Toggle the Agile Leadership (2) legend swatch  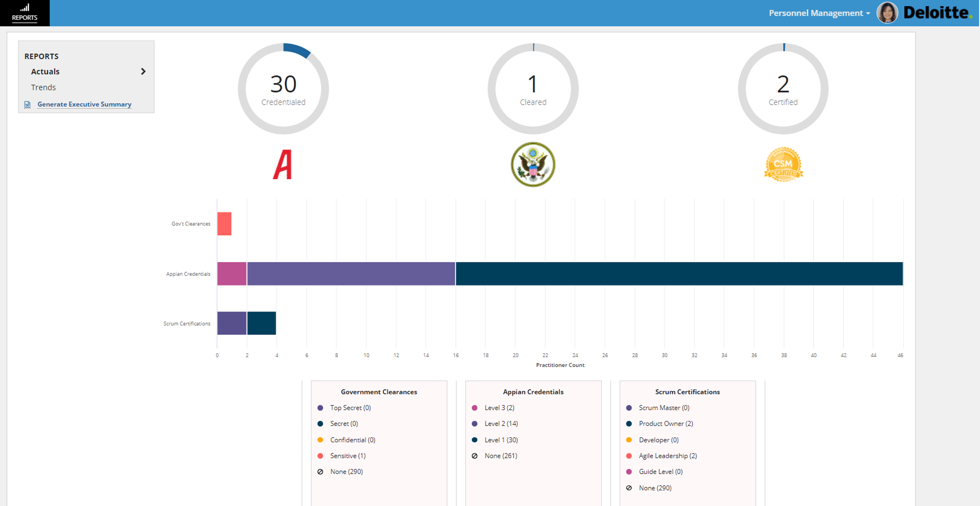(x=629, y=456)
